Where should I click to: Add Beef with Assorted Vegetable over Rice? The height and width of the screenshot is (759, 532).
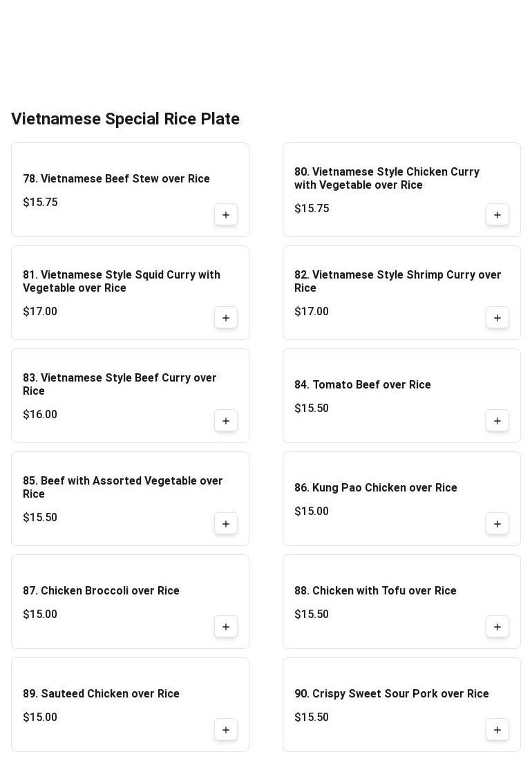coord(226,524)
